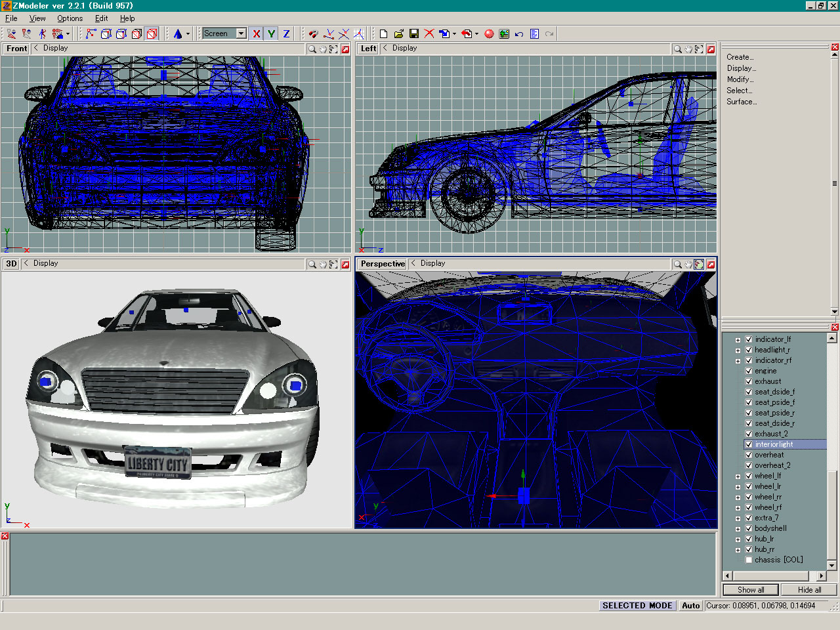
Task: Maximize the Left viewport with red icon
Action: tap(710, 49)
